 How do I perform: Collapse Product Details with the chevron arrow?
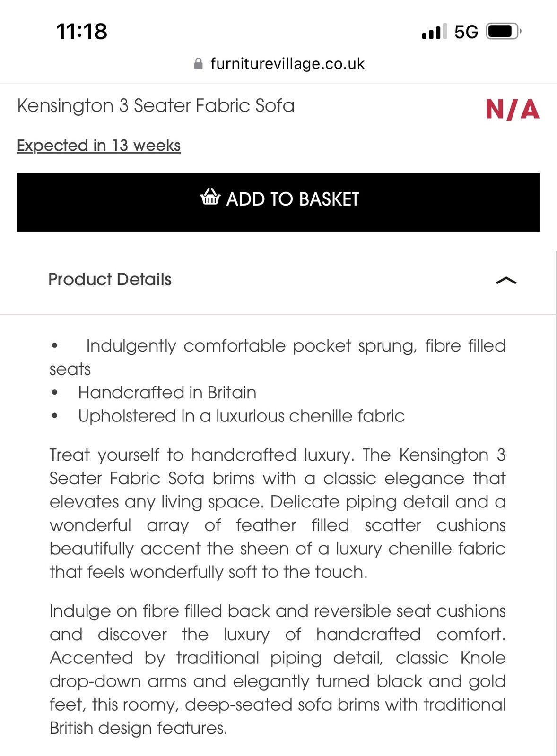point(506,280)
